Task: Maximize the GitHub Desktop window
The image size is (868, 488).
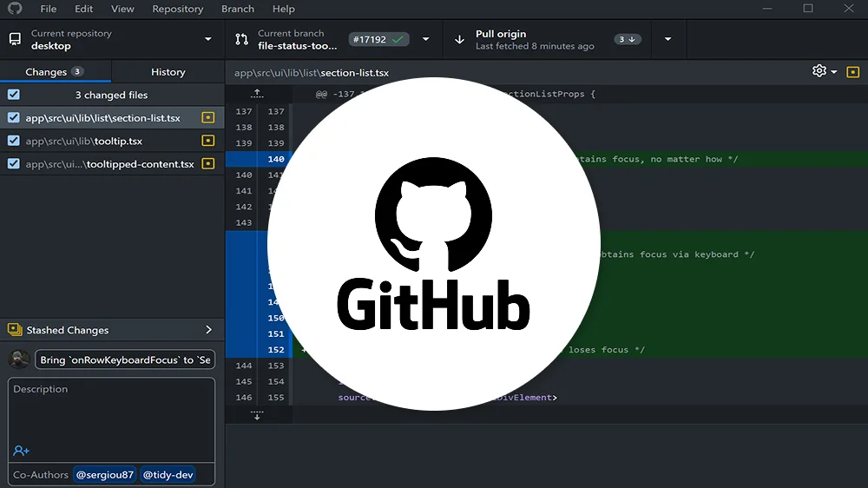Action: point(808,9)
